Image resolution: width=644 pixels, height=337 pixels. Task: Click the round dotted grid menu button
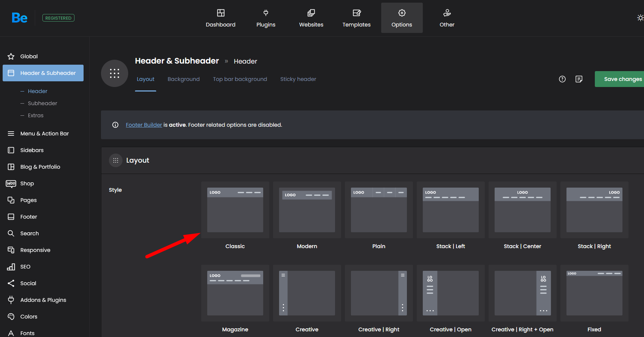pos(115,73)
